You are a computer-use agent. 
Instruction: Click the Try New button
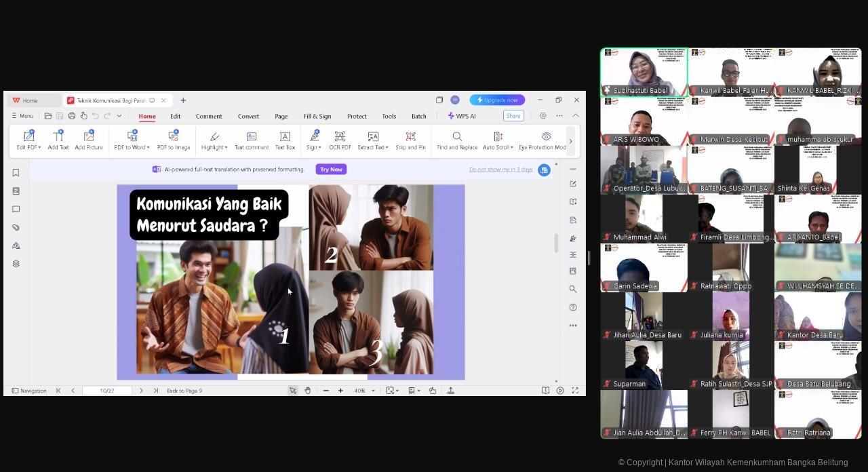[x=331, y=170]
